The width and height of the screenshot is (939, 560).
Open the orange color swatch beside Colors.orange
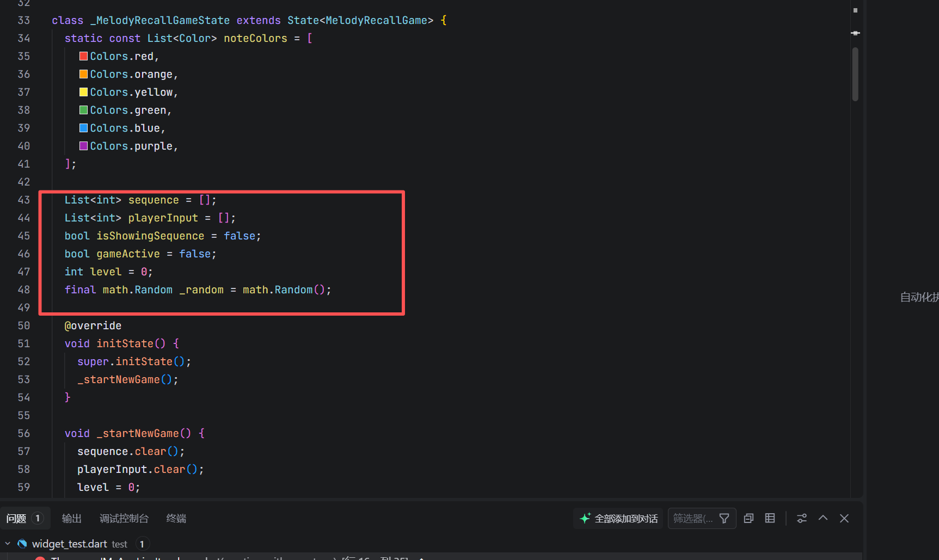(x=83, y=74)
